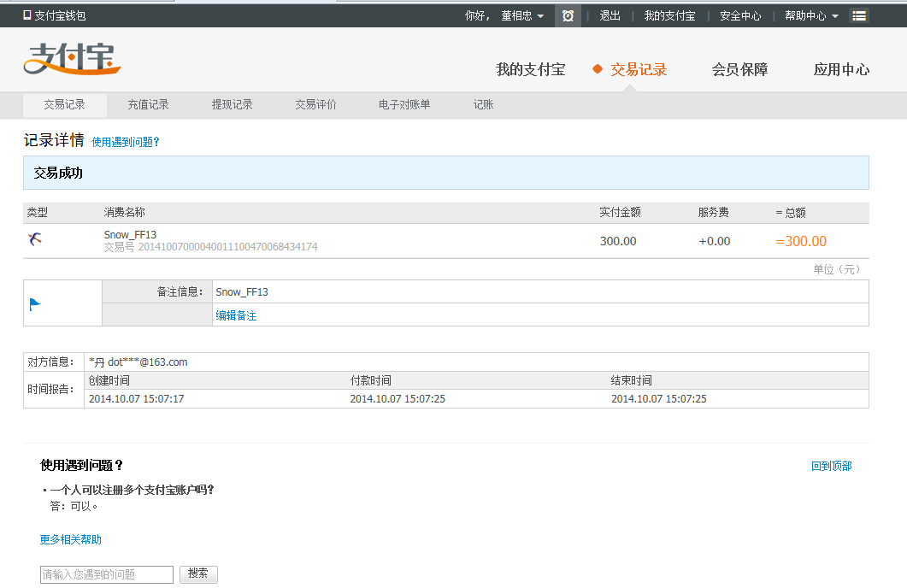Click 回到顶部 link
This screenshot has height=588, width=907.
click(x=831, y=466)
